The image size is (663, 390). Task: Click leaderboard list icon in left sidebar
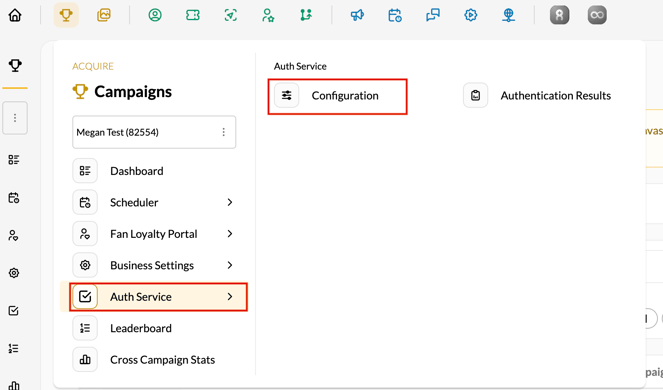pos(14,349)
